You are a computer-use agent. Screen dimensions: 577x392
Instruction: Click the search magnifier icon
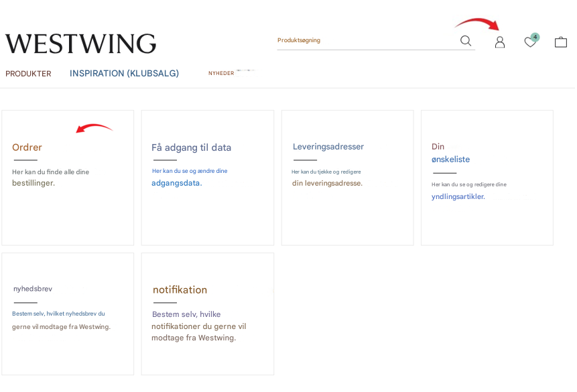[x=466, y=40]
